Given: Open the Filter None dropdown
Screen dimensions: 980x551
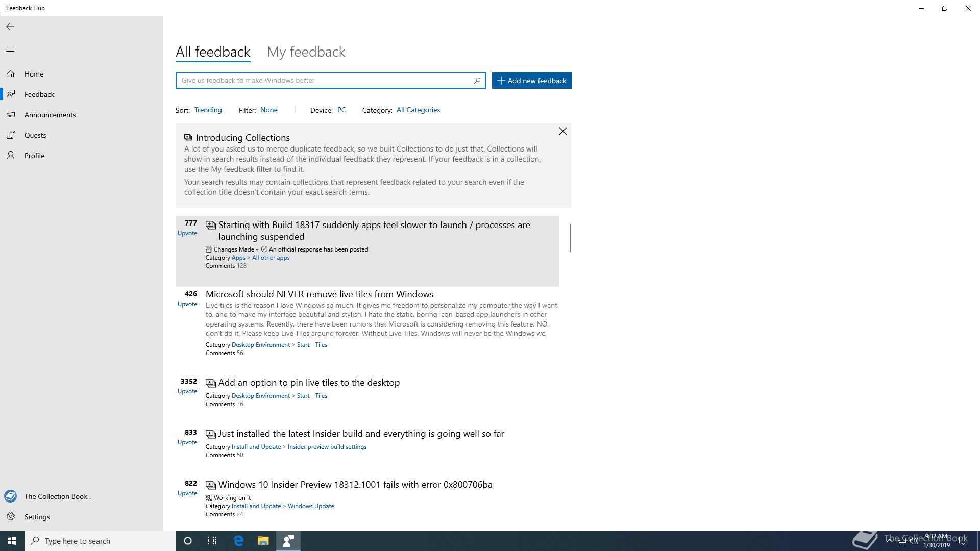Looking at the screenshot, I should click(x=269, y=110).
